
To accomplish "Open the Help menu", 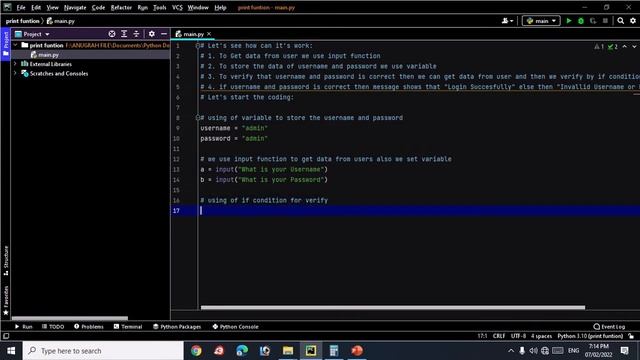I will tap(220, 7).
